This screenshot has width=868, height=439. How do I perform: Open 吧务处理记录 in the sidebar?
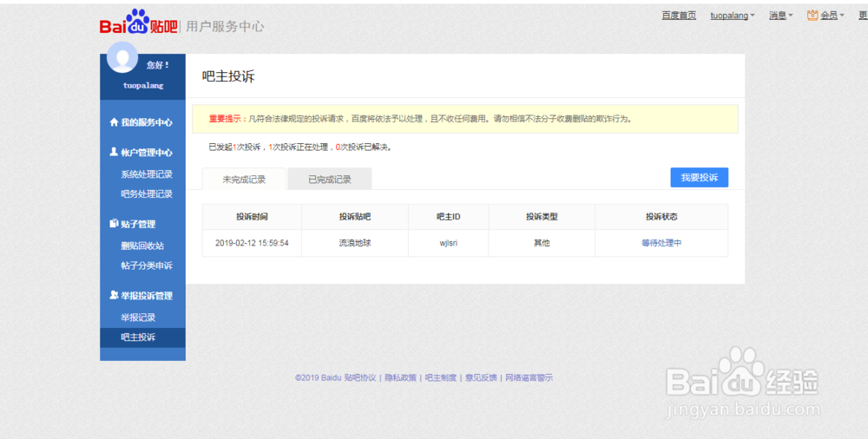[x=147, y=194]
